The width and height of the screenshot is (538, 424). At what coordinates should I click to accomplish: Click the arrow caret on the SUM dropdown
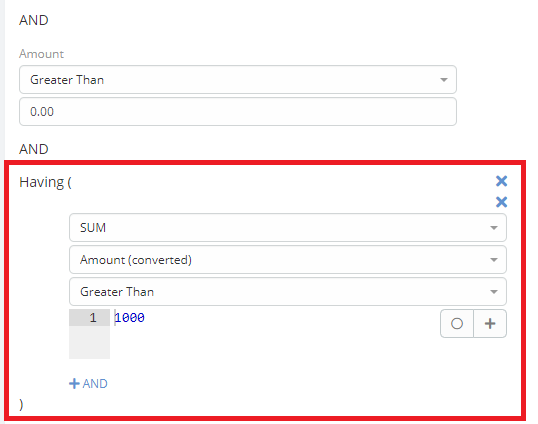(x=494, y=228)
